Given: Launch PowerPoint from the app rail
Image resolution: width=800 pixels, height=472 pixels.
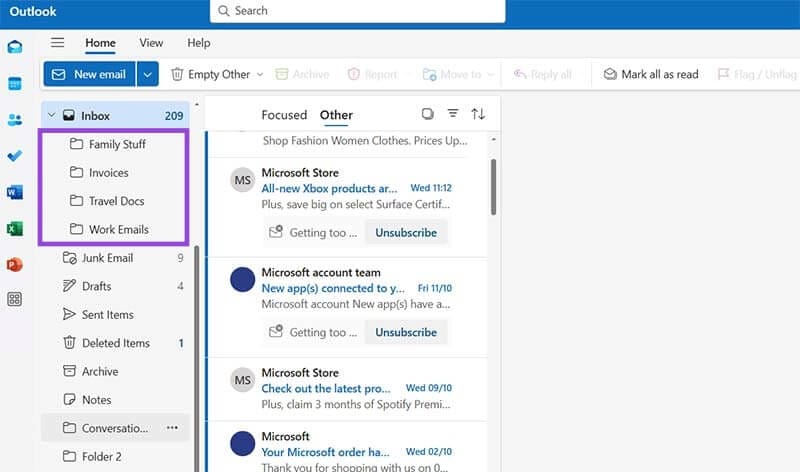Looking at the screenshot, I should point(15,264).
